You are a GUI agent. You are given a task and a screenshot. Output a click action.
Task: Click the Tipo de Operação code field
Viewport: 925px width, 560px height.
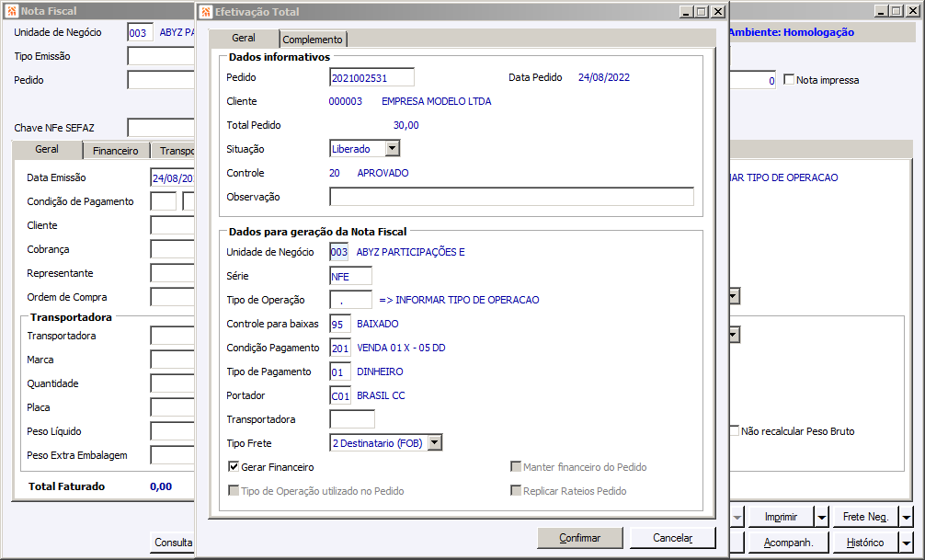point(350,300)
